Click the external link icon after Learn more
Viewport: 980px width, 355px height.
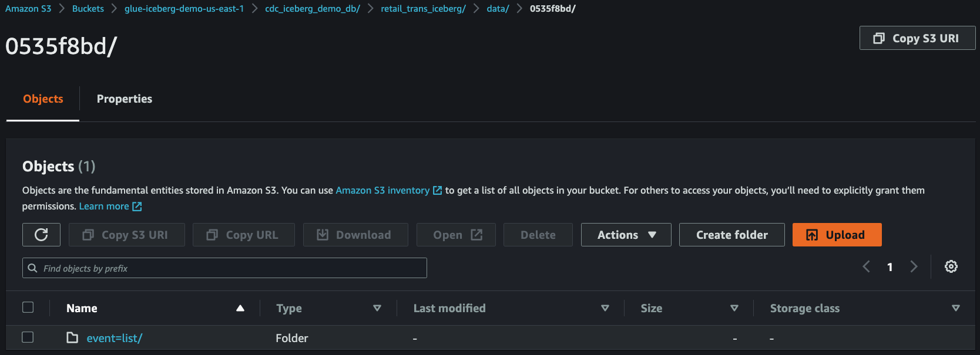[137, 207]
